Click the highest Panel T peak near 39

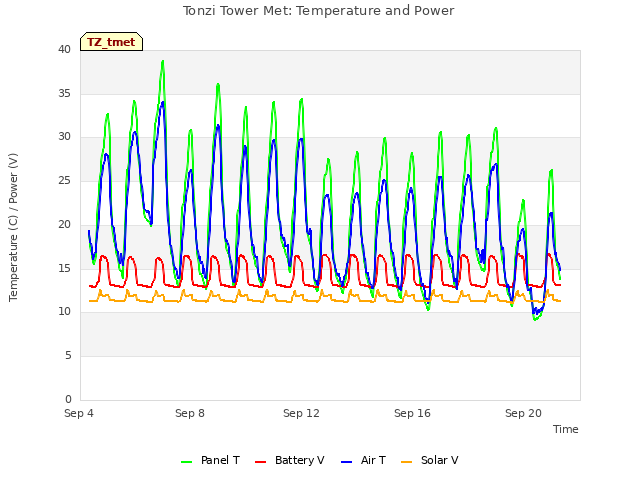163,62
